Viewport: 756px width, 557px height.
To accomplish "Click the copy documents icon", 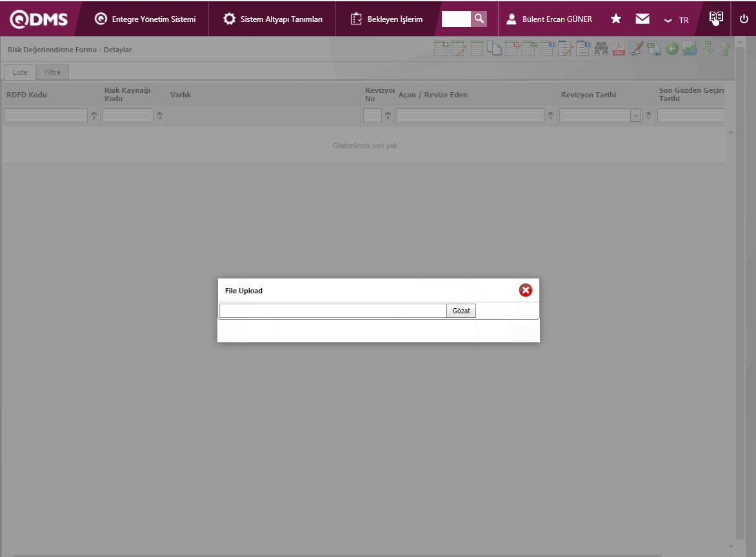I will pos(495,49).
